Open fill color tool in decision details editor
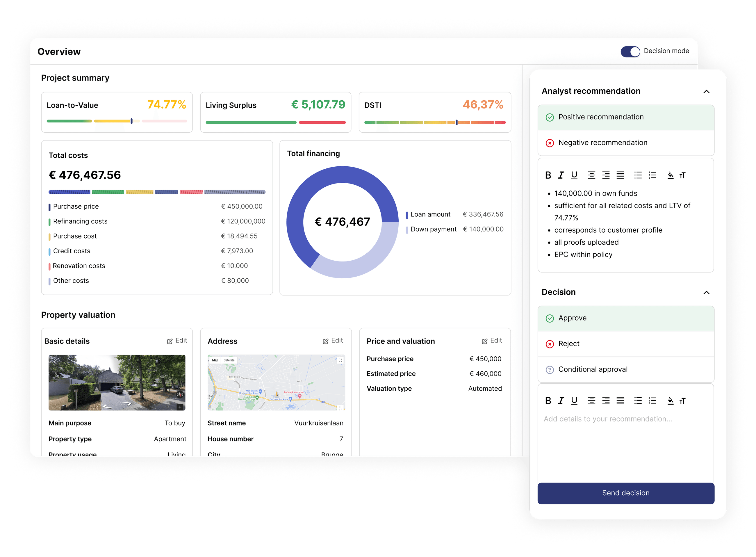756x557 pixels. [671, 400]
